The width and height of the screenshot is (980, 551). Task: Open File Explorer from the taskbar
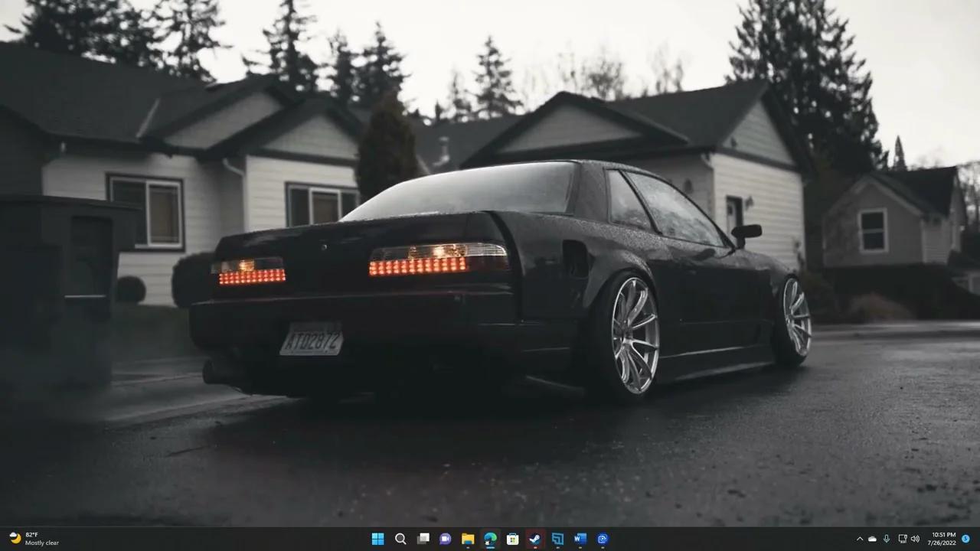468,539
